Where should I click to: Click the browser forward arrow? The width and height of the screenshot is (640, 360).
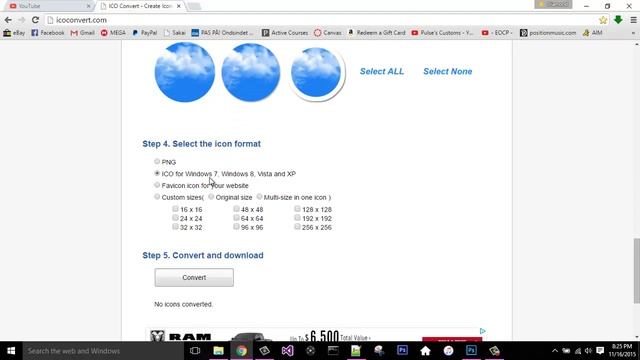pos(21,20)
